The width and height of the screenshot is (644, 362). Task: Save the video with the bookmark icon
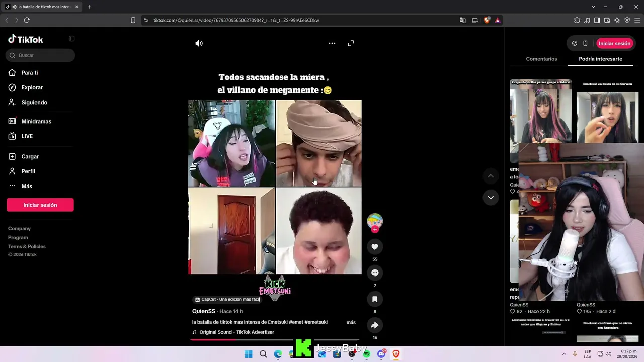tap(375, 299)
